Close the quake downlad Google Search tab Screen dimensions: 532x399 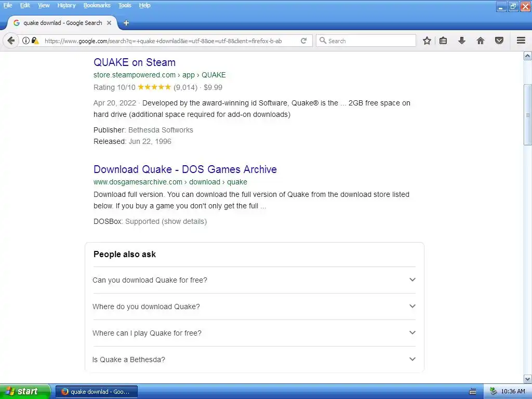pos(109,23)
